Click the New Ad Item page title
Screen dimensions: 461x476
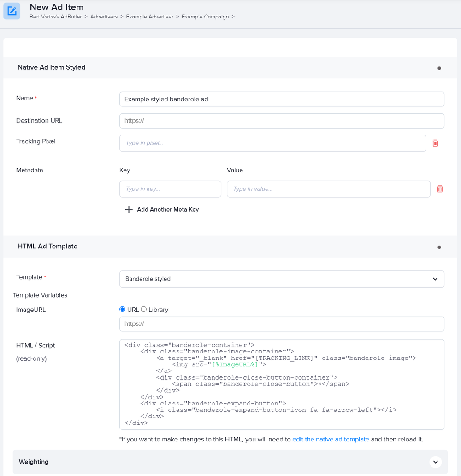point(57,7)
